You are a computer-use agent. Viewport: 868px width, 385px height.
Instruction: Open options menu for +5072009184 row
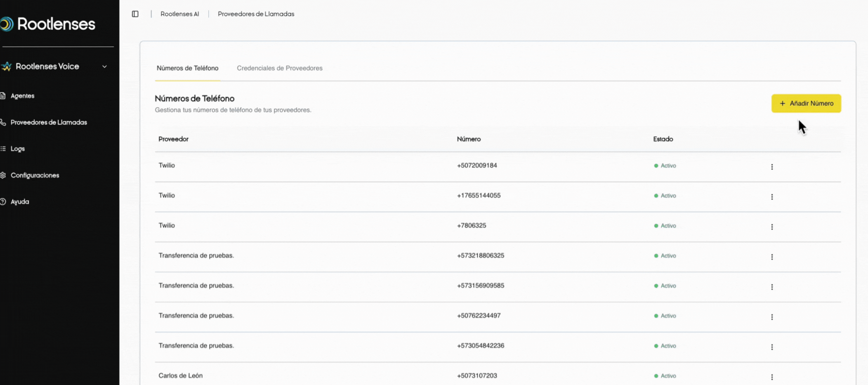771,167
